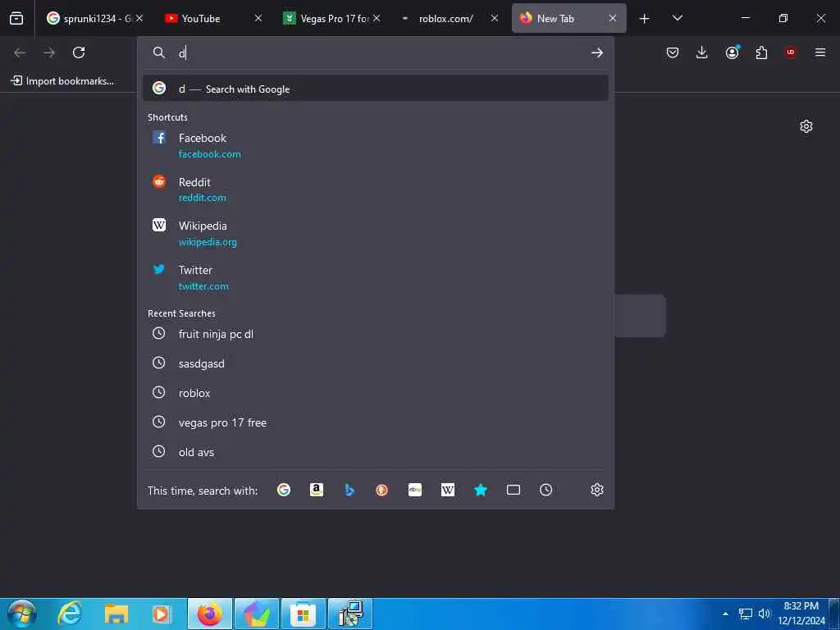Screen dimensions: 840x630
Task: Search this time with eBay
Action: pos(415,490)
